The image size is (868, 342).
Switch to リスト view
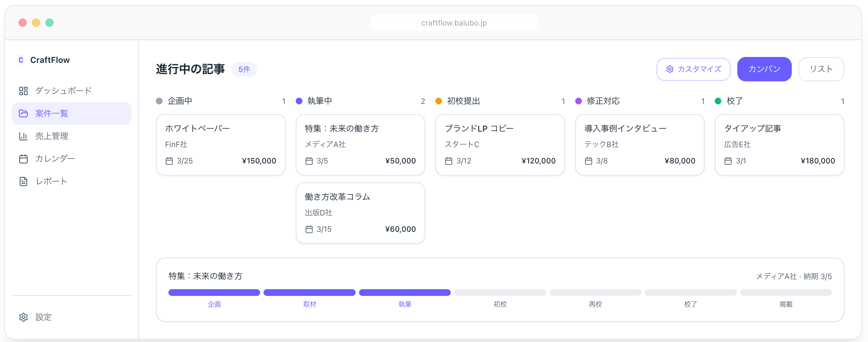[821, 69]
